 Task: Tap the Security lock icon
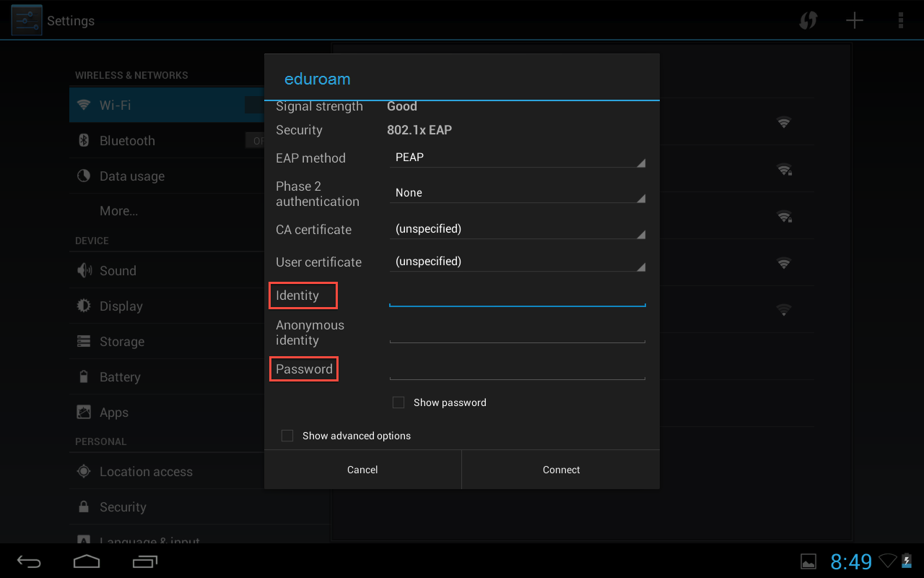click(84, 506)
